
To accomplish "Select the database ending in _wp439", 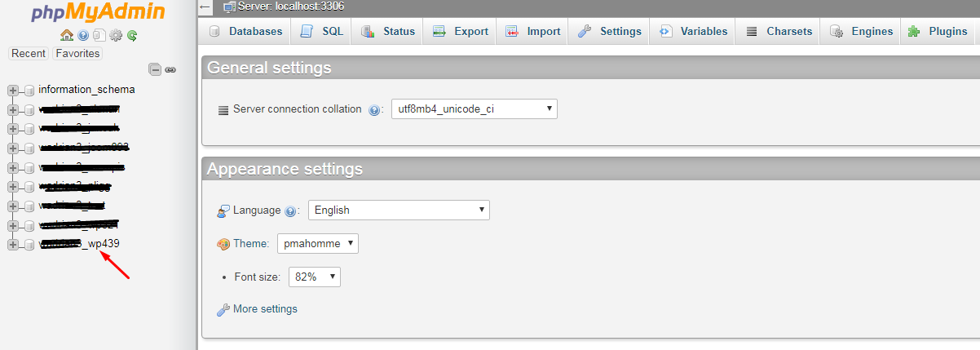I will [x=80, y=244].
